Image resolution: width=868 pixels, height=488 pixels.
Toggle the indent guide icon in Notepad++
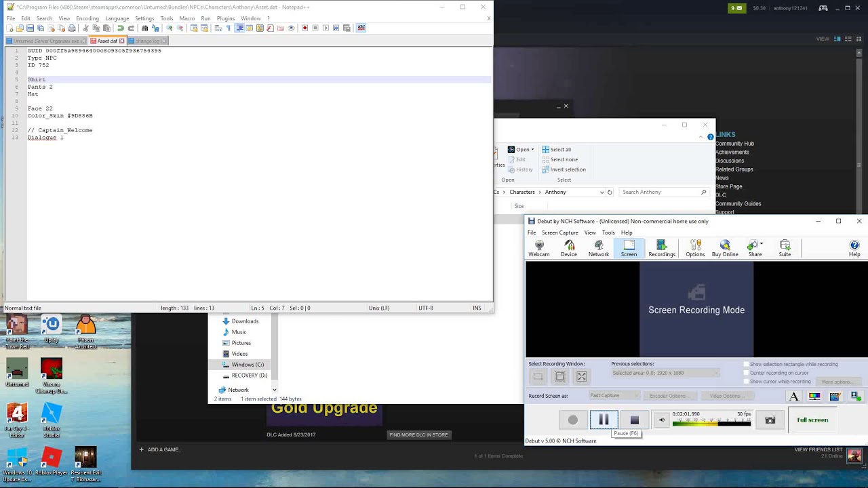(239, 28)
